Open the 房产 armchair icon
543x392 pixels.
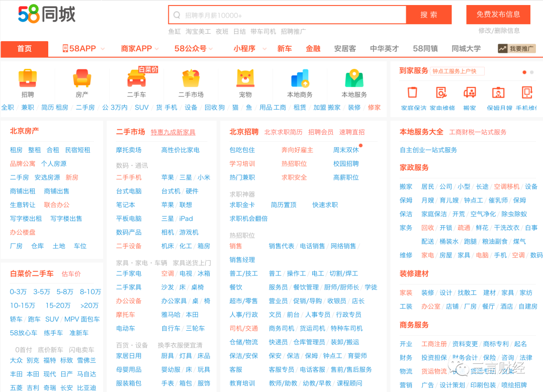(x=82, y=78)
